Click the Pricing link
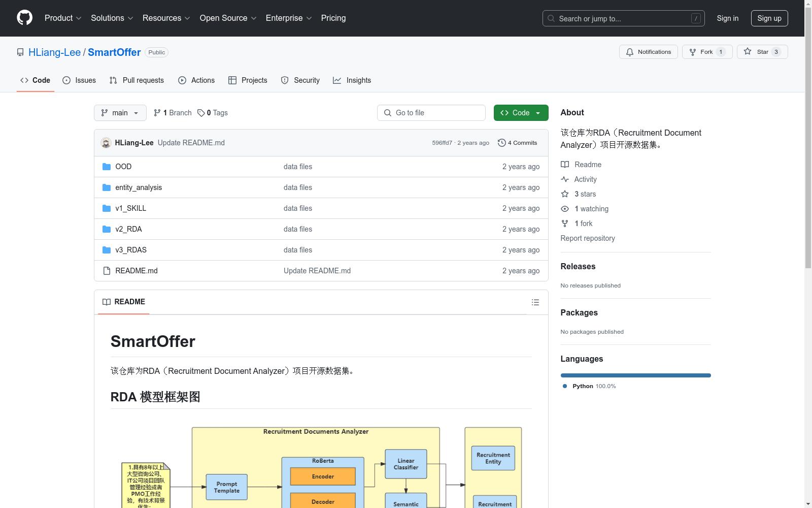 (333, 18)
